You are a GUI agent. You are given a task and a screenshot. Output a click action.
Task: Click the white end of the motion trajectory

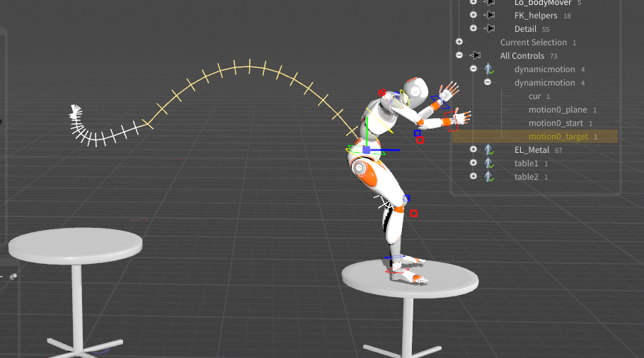click(76, 112)
